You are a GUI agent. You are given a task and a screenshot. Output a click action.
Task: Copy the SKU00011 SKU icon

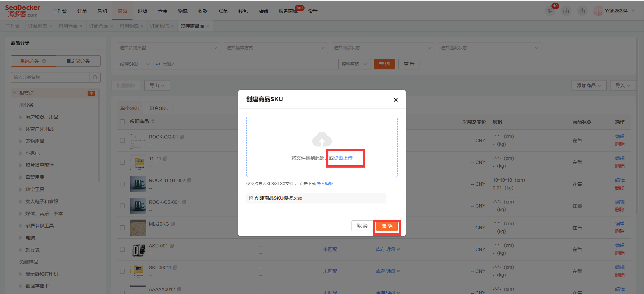click(175, 268)
